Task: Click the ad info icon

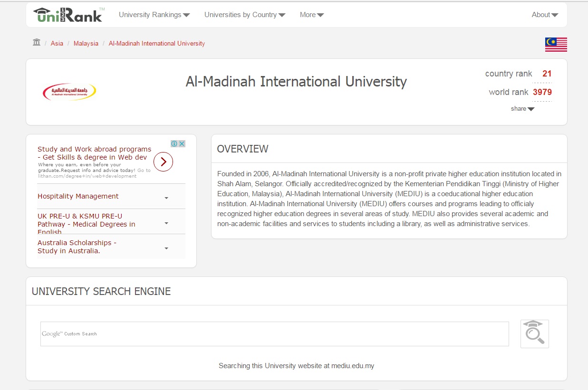Action: coord(174,143)
